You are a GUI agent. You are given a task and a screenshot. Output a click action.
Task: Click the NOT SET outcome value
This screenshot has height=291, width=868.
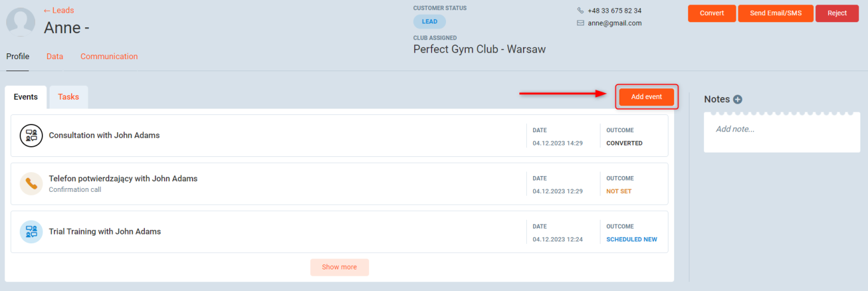tap(619, 191)
